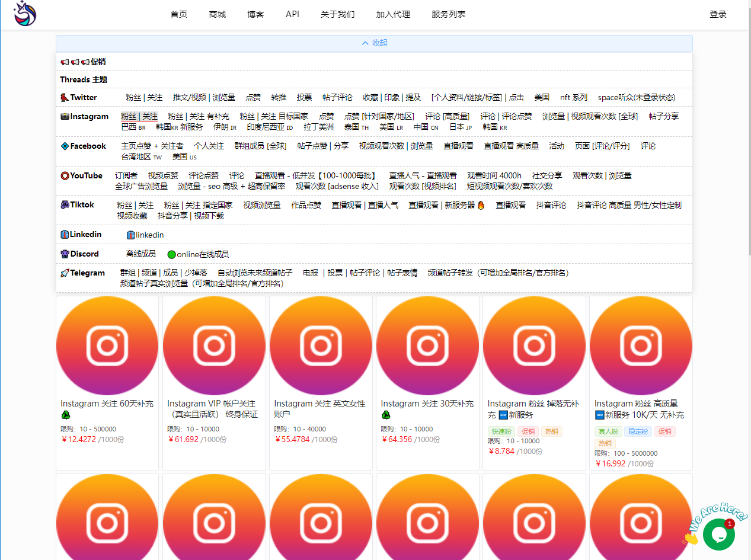751x560 pixels.
Task: Open Instagram 关注 30天补充 product image
Action: 427,344
